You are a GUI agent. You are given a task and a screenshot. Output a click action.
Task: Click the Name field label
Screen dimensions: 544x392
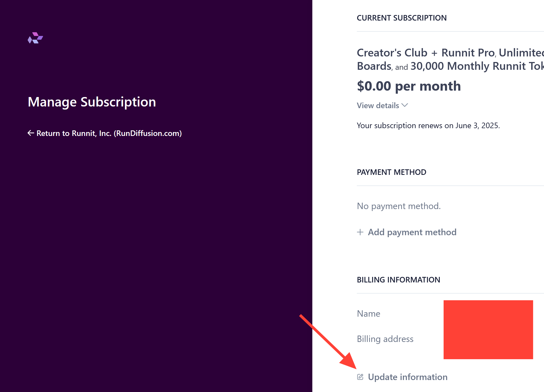pos(368,313)
